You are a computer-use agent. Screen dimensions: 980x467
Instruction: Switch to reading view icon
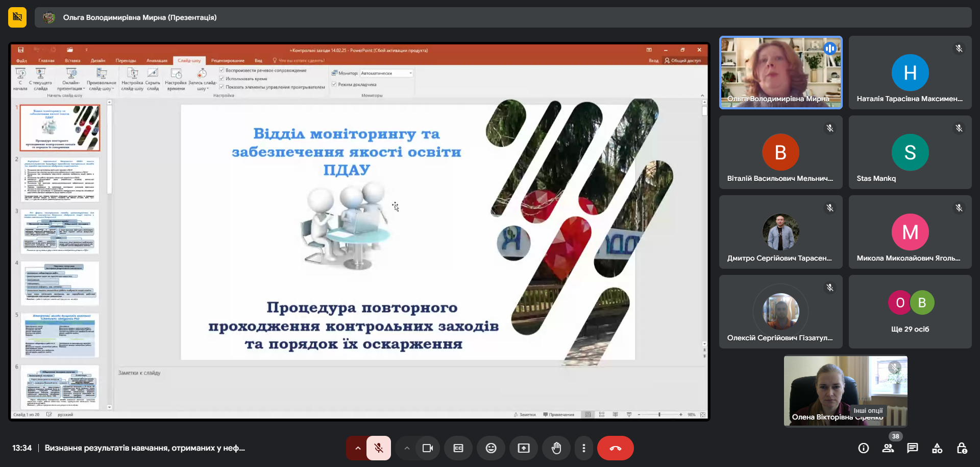(615, 414)
